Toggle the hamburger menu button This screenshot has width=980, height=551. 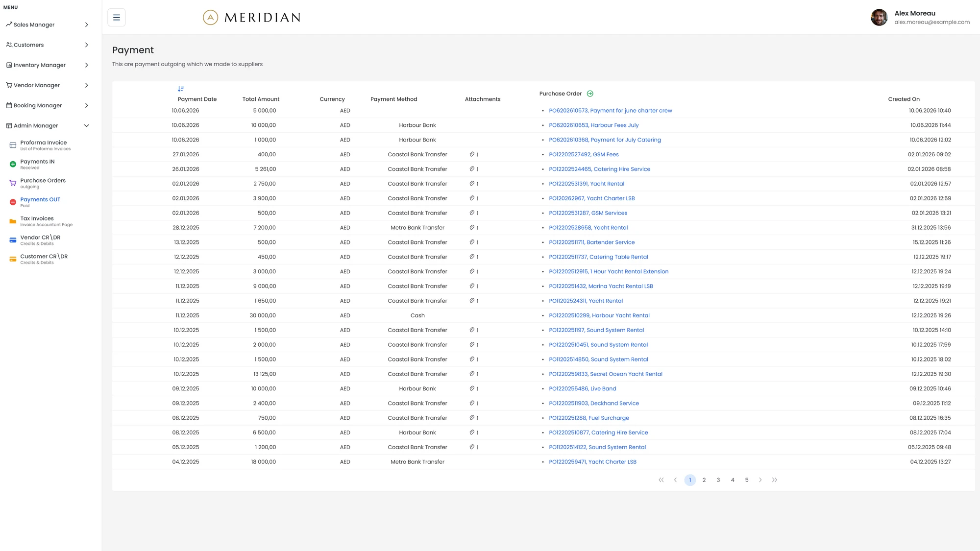pos(116,18)
